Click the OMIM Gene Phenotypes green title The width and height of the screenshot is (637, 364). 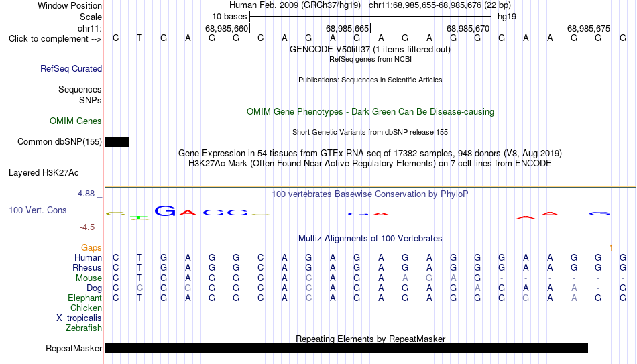370,112
